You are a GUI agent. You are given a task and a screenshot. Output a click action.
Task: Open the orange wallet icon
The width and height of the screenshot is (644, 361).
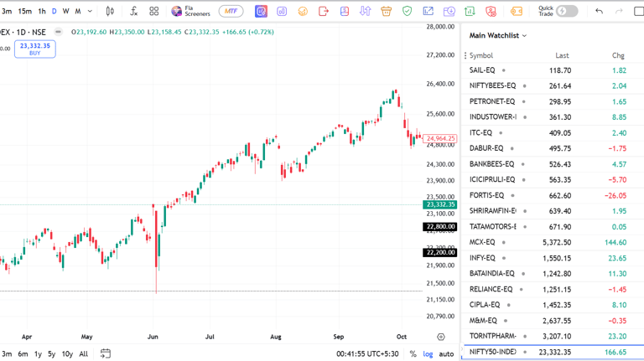click(517, 12)
